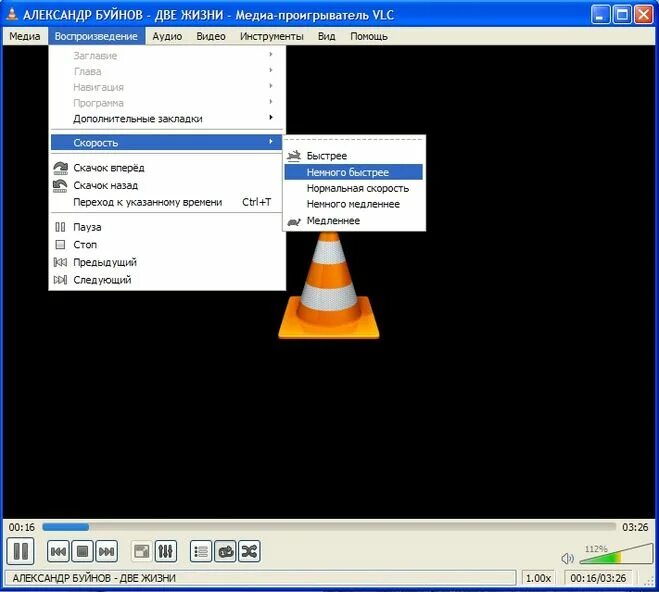Viewport: 659px width, 592px height.
Task: Click the pause icon beside Пауза
Action: pos(60,227)
